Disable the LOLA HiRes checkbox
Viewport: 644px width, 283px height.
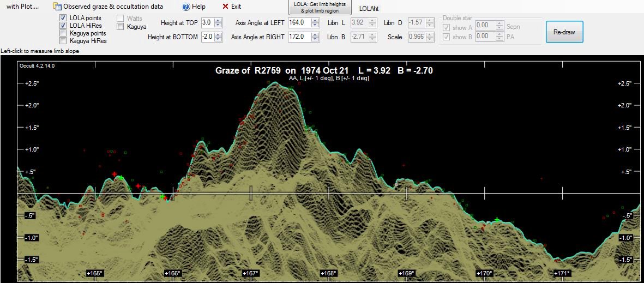64,26
